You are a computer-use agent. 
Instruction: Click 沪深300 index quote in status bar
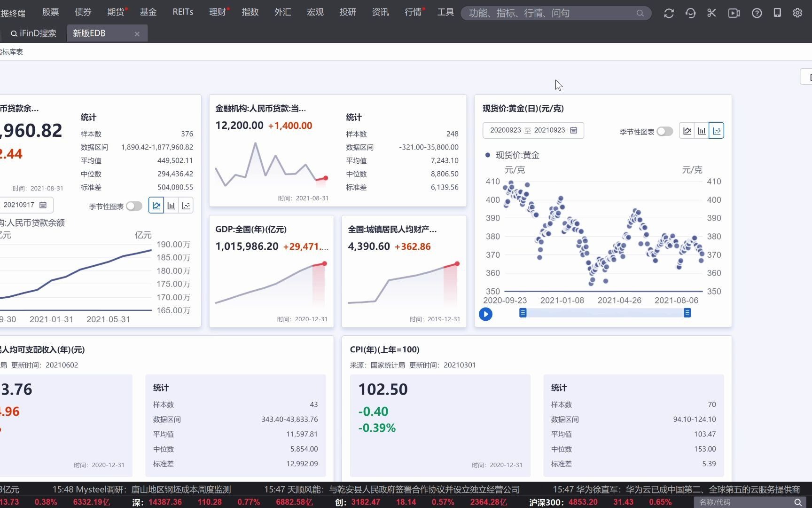coord(600,502)
